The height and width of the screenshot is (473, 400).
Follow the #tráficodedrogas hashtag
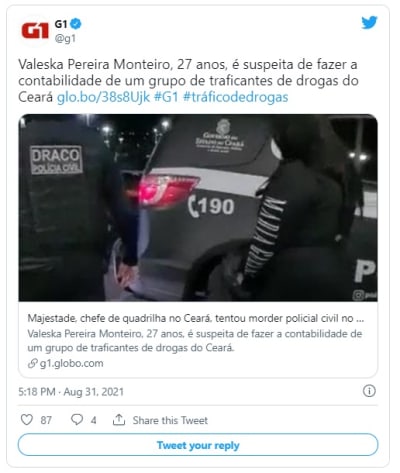click(235, 97)
